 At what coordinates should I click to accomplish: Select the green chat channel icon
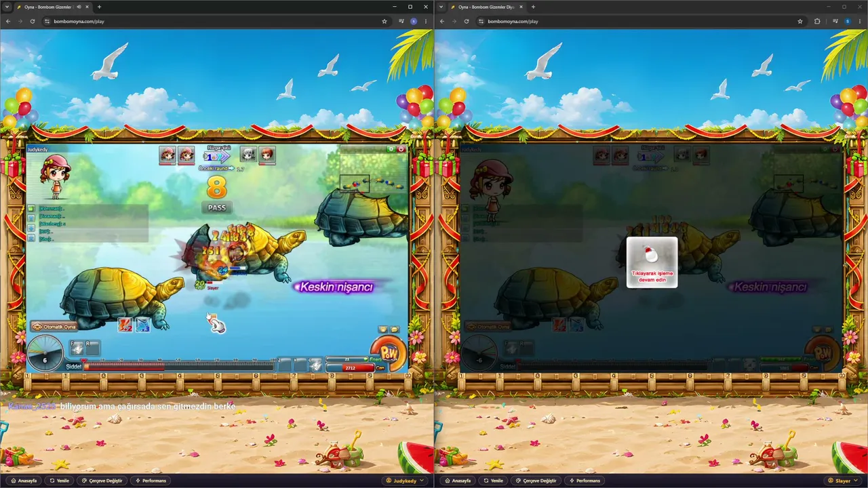point(31,209)
